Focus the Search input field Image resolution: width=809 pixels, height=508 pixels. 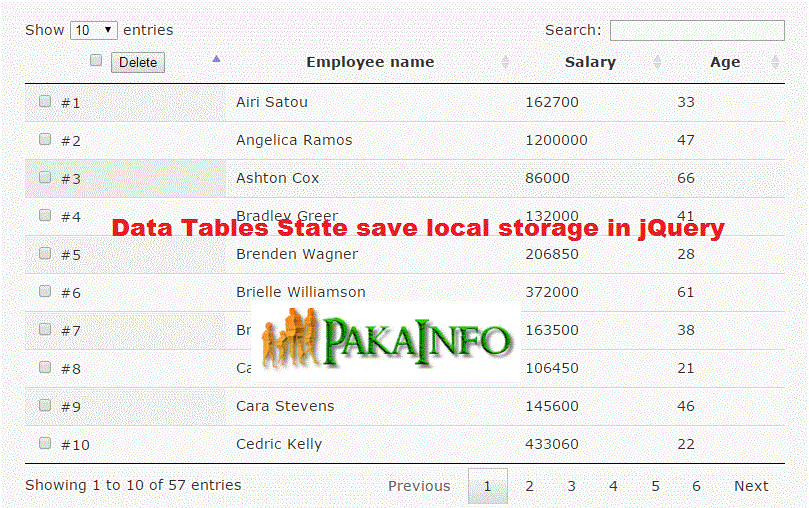(x=697, y=30)
